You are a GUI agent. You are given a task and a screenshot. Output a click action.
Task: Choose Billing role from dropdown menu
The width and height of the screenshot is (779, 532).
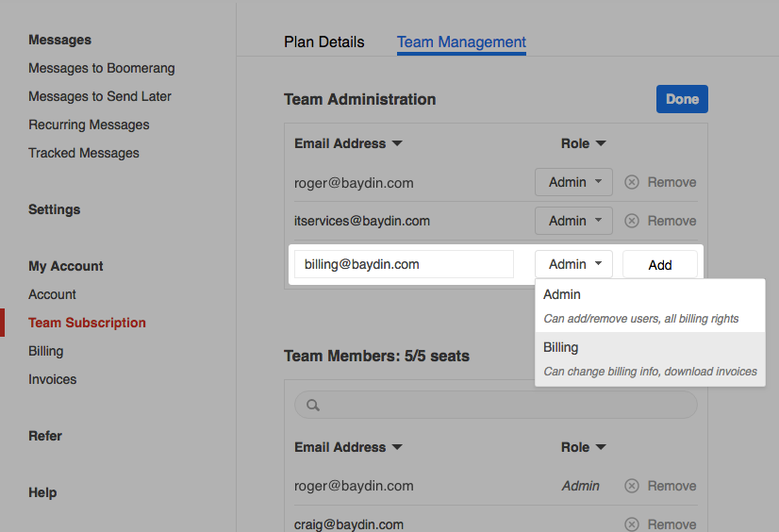click(650, 358)
